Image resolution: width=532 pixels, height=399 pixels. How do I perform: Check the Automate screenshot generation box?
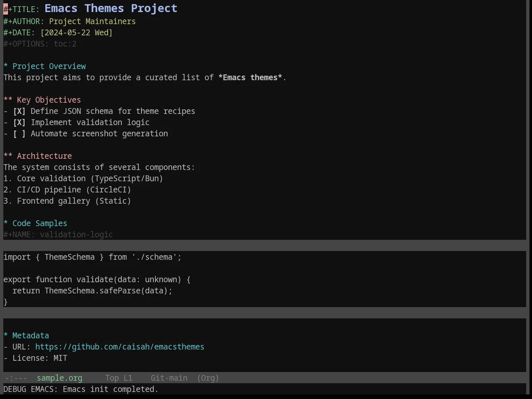pos(19,133)
